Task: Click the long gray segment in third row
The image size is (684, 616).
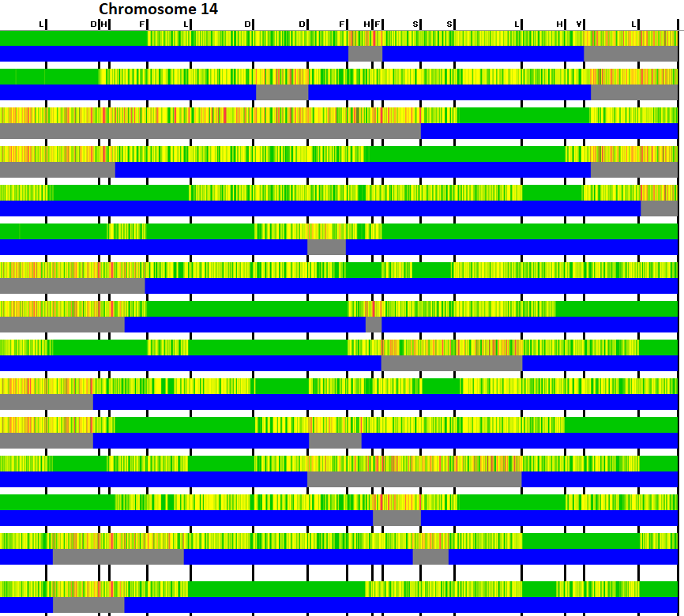Action: (209, 131)
